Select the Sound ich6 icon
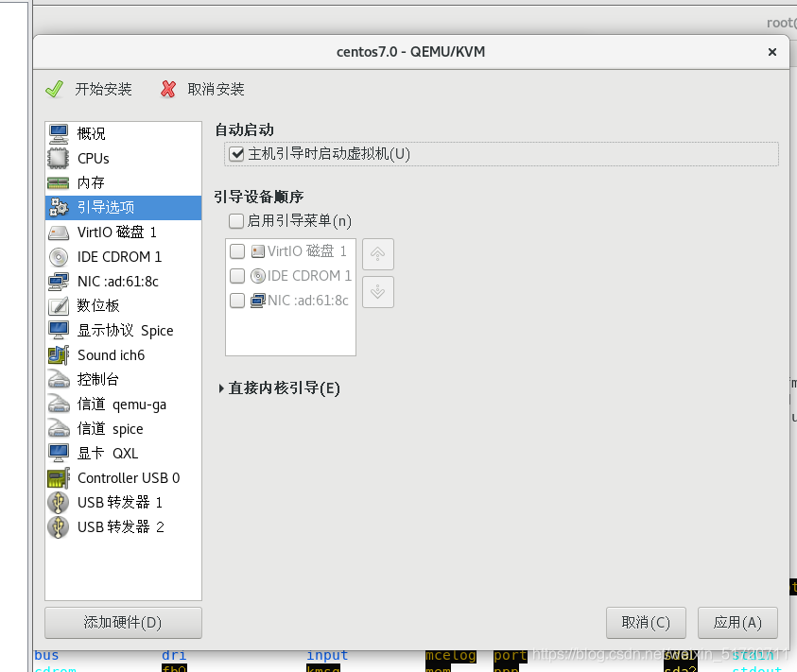The width and height of the screenshot is (797, 672). point(59,354)
